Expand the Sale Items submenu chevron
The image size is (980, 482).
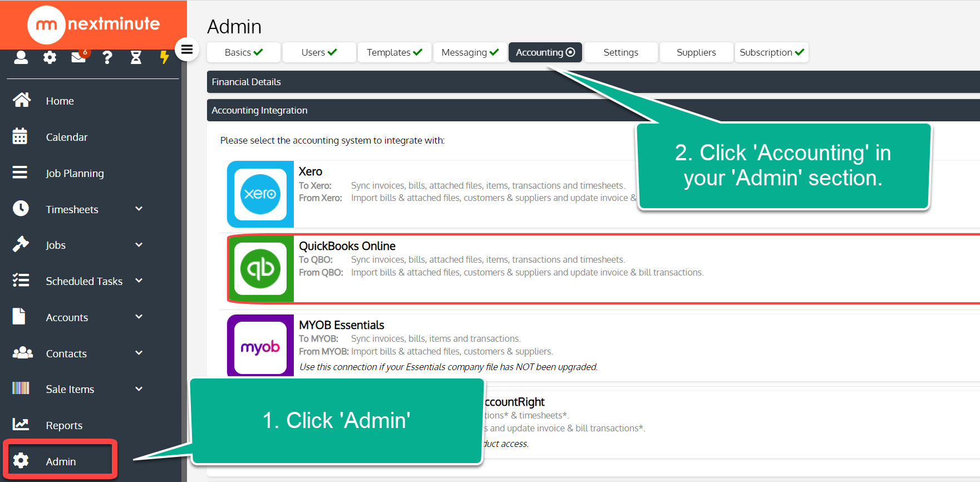coord(139,389)
